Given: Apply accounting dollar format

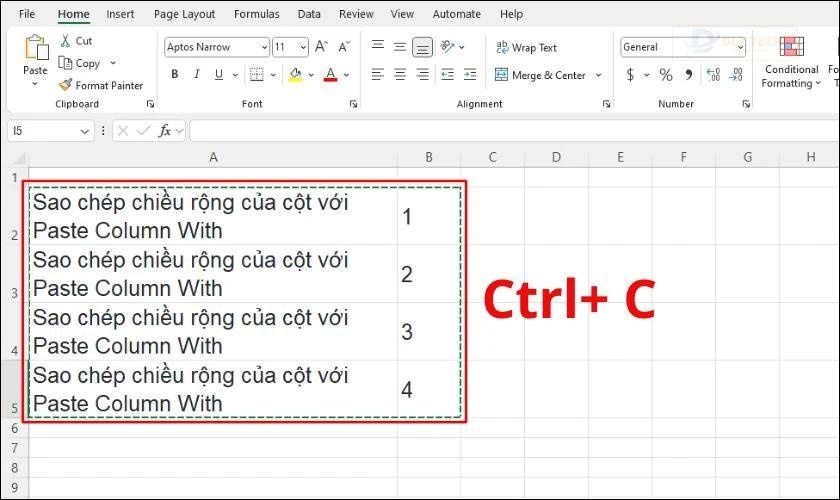Looking at the screenshot, I should [631, 74].
